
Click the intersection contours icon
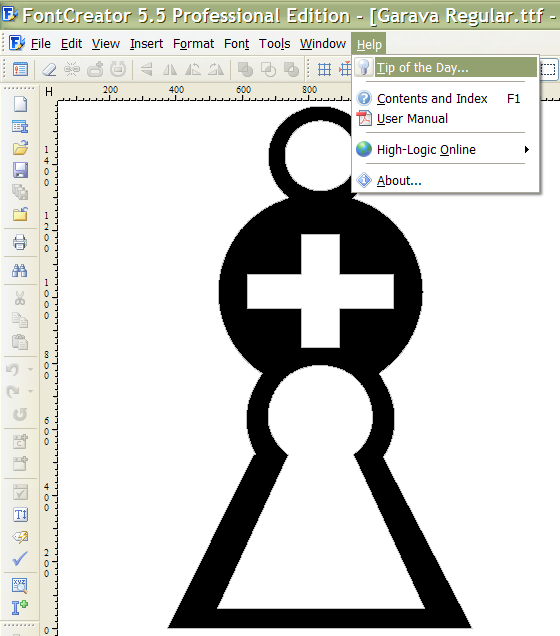click(x=268, y=69)
